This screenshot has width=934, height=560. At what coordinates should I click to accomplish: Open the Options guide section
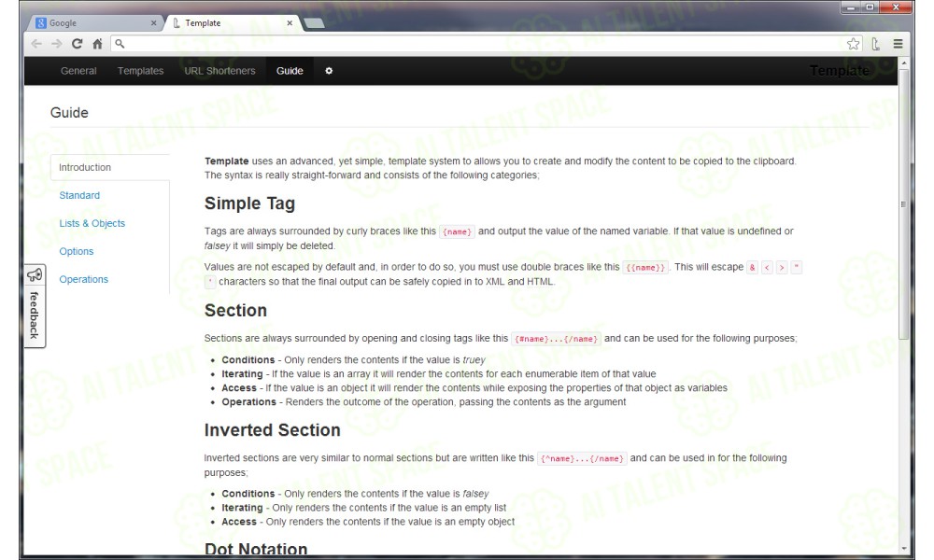[x=77, y=251]
